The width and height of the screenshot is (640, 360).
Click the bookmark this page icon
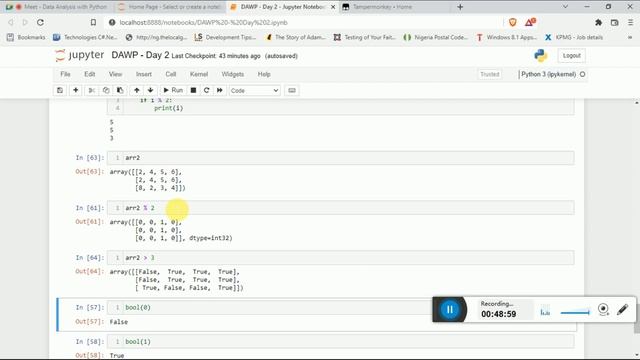[93, 22]
